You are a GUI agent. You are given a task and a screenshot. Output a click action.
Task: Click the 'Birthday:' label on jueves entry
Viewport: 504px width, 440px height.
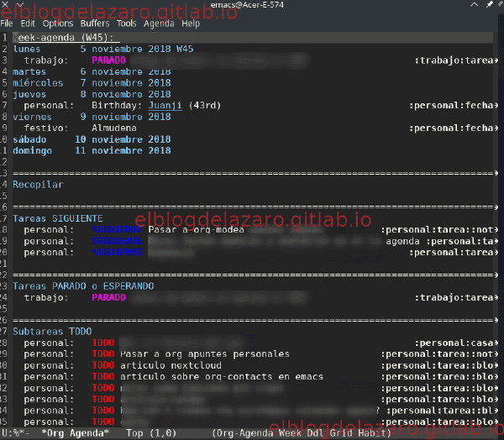(117, 106)
